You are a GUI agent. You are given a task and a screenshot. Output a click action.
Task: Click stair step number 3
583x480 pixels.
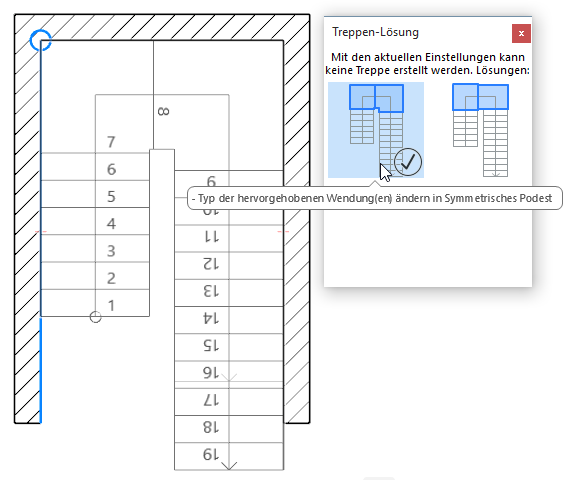click(111, 251)
